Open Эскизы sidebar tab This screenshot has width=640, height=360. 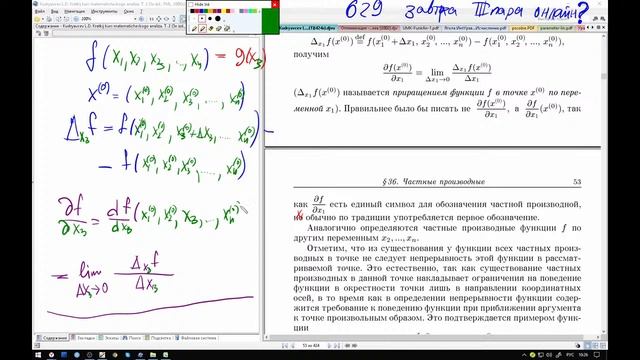coord(109,338)
